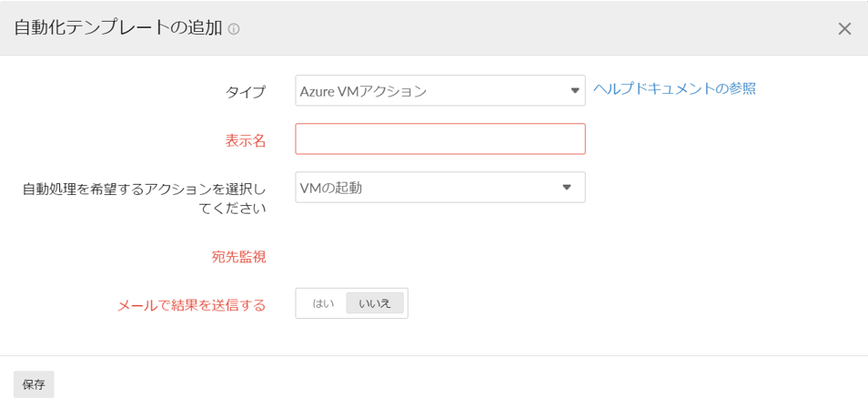Click the gray dialog header bar
The image size is (868, 409).
546,27
